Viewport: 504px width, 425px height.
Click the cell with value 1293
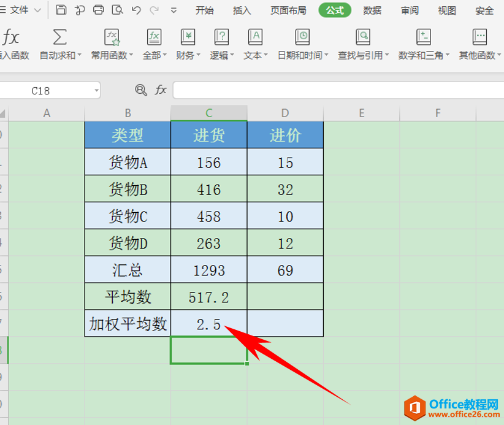[x=209, y=270]
